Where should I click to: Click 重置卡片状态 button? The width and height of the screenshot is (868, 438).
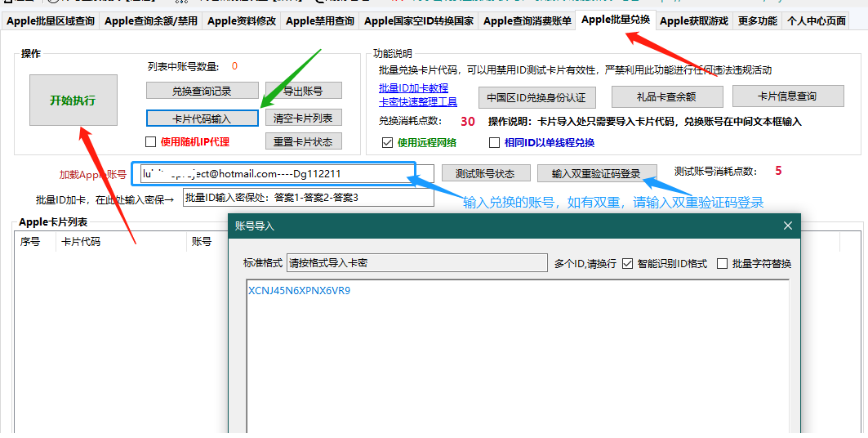point(304,141)
